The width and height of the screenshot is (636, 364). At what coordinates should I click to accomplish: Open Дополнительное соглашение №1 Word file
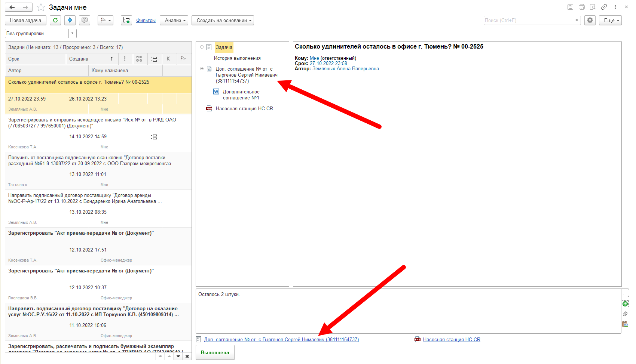pyautogui.click(x=241, y=95)
